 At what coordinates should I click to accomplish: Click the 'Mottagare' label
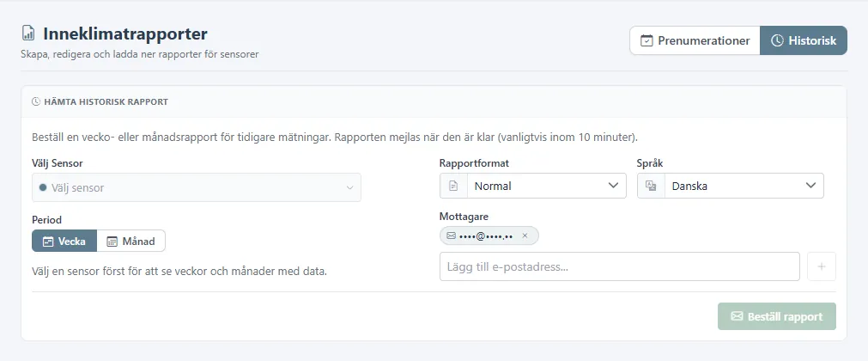pos(464,217)
